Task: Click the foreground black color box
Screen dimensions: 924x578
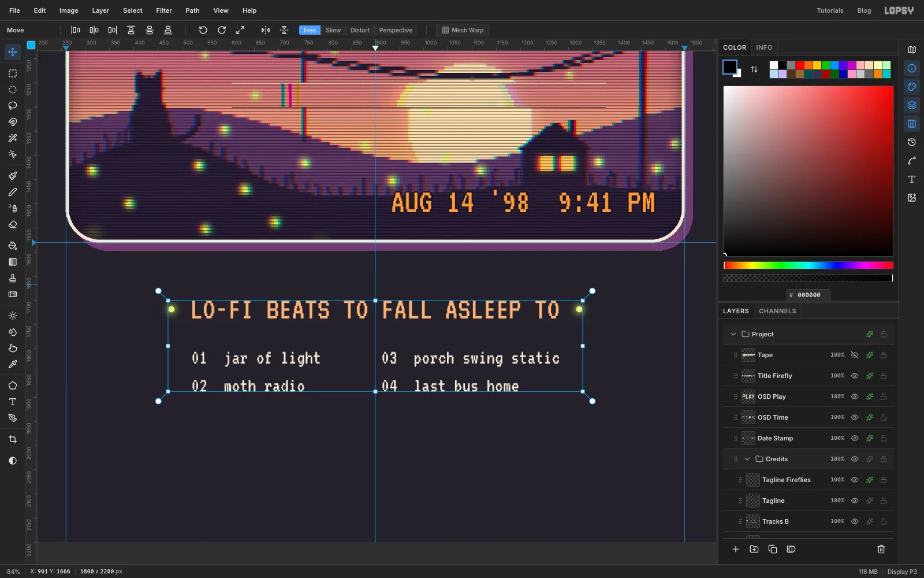Action: coord(730,67)
